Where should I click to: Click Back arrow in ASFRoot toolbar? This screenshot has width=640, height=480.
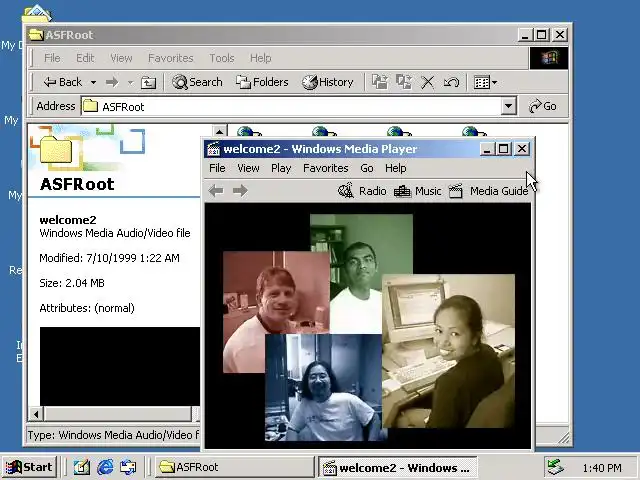[x=62, y=82]
